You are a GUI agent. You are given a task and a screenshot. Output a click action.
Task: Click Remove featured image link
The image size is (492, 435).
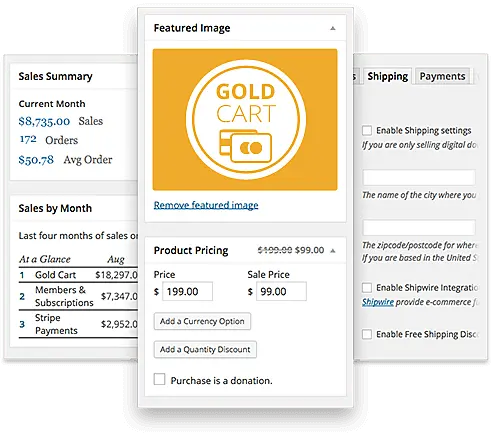[x=206, y=205]
